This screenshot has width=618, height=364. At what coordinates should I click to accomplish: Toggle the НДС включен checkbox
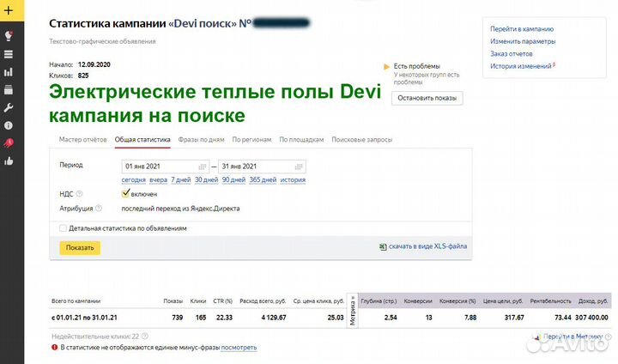[x=125, y=193]
